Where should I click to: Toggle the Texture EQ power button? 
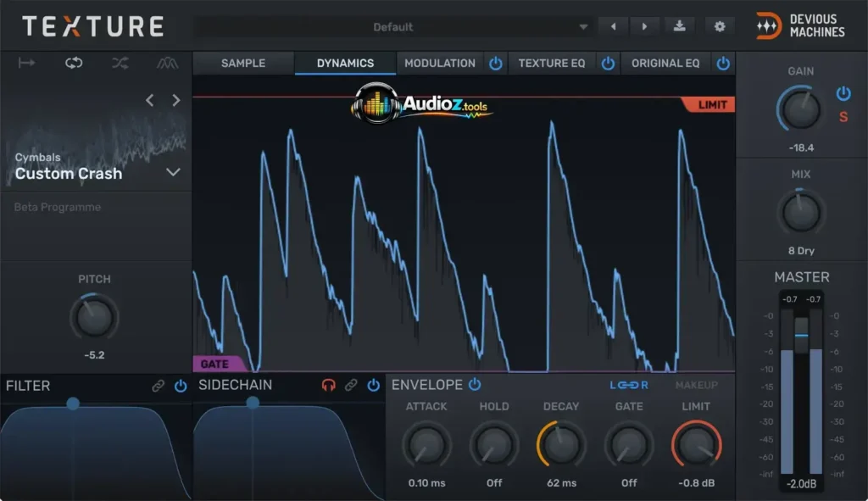pos(608,64)
